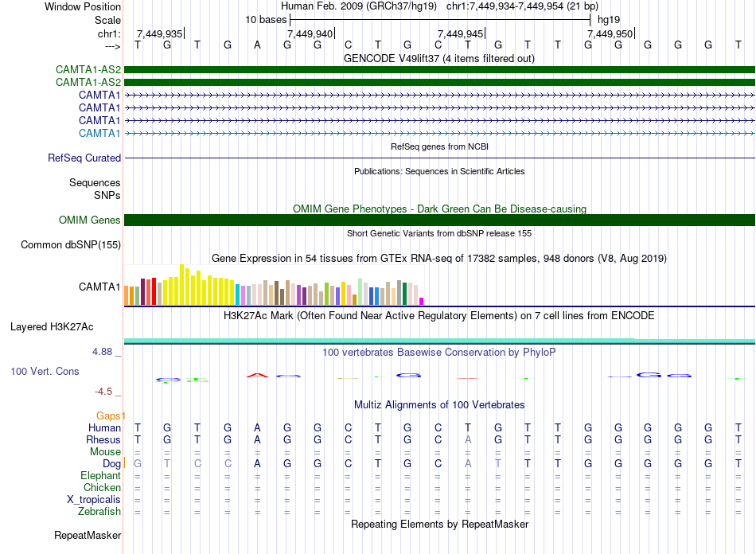The width and height of the screenshot is (756, 554).
Task: Open the Layered H3K27Ac track label
Action: (x=52, y=327)
